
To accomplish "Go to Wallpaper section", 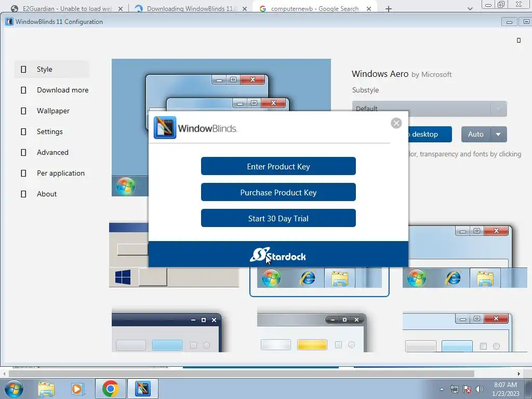I will 51,111.
